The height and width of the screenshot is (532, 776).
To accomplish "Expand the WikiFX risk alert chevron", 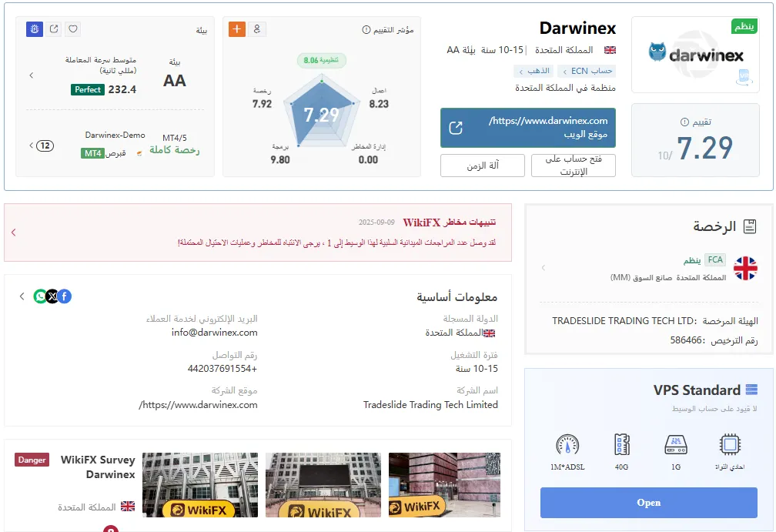I will tap(13, 232).
